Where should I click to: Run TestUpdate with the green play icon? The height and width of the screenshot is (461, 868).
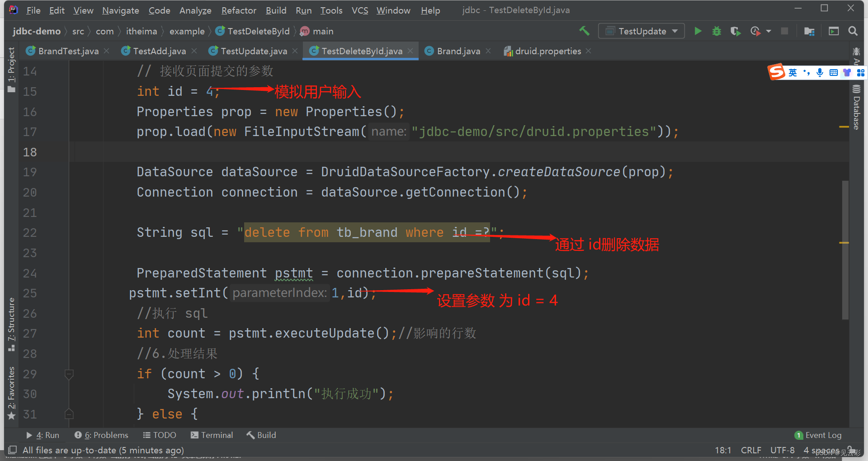coord(698,31)
